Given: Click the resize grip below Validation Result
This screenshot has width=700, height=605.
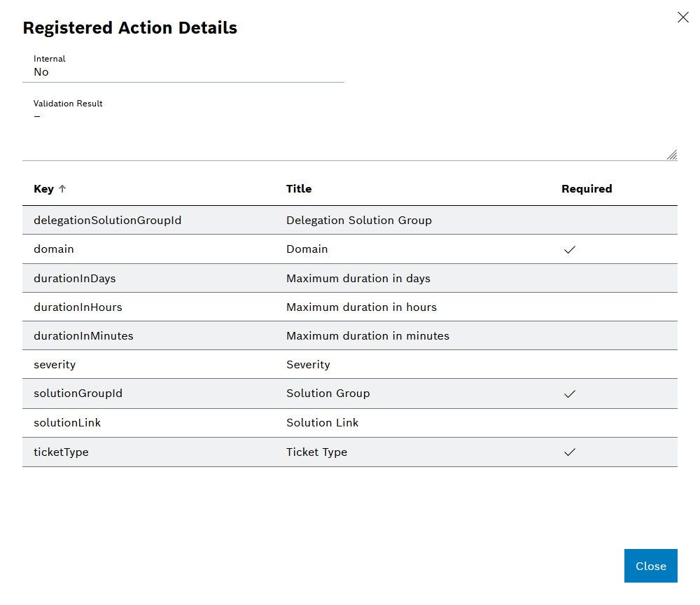Looking at the screenshot, I should (671, 154).
